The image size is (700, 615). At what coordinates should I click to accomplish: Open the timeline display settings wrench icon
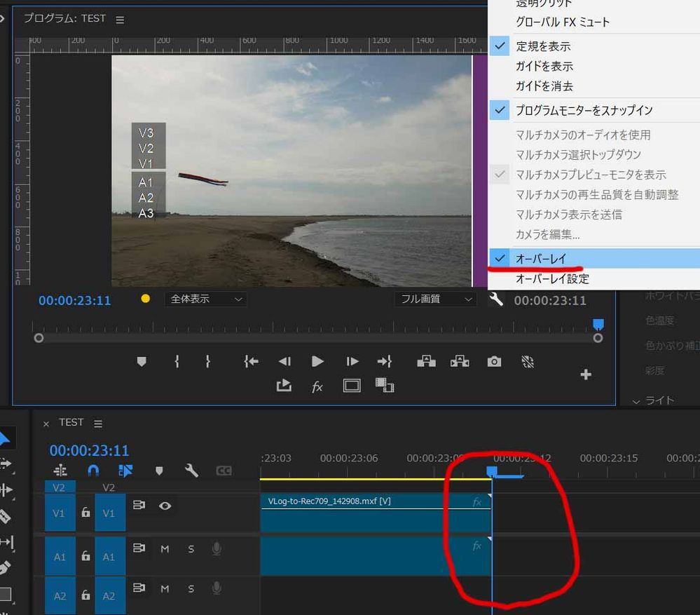tap(191, 470)
